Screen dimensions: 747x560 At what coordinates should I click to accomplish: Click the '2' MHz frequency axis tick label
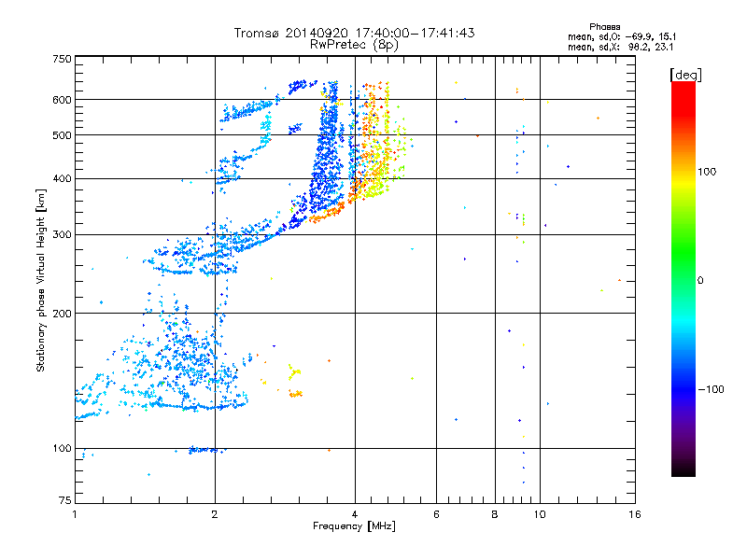click(x=215, y=514)
